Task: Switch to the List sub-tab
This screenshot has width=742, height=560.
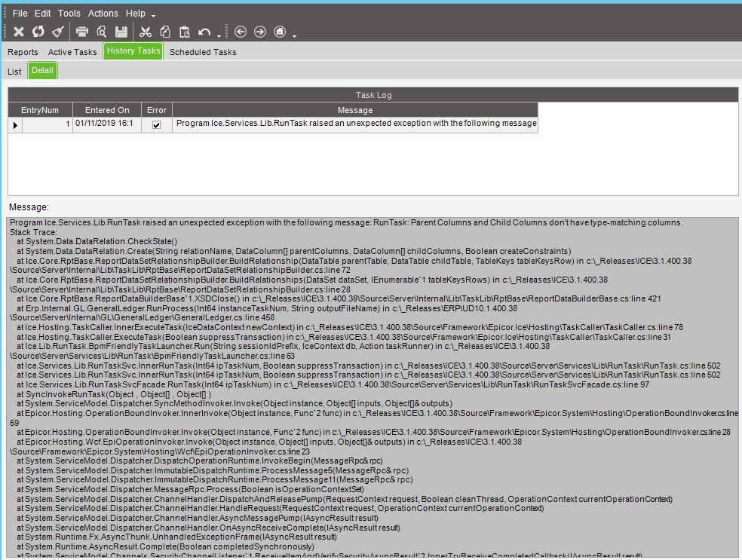Action: pyautogui.click(x=14, y=72)
